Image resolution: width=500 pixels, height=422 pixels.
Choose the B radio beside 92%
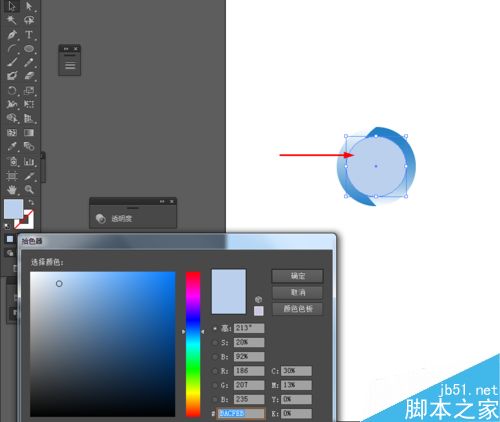click(215, 357)
